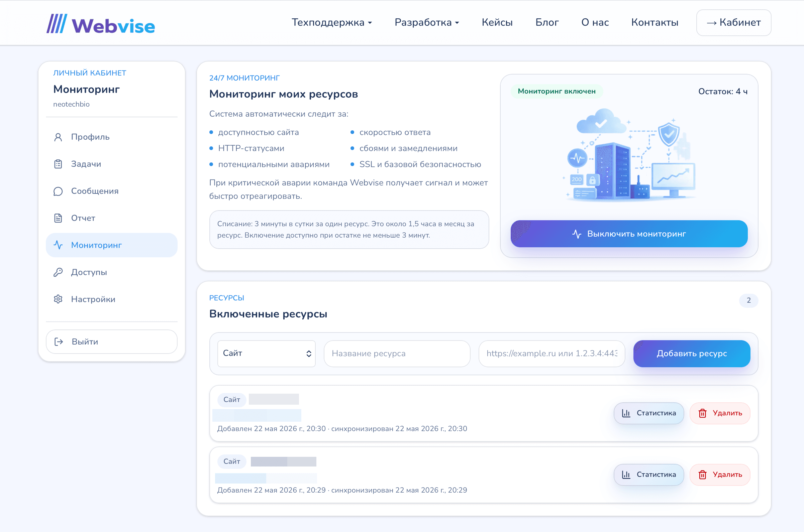Screen dimensions: 804x532
Task: Click Выйти button
Action: (112, 342)
